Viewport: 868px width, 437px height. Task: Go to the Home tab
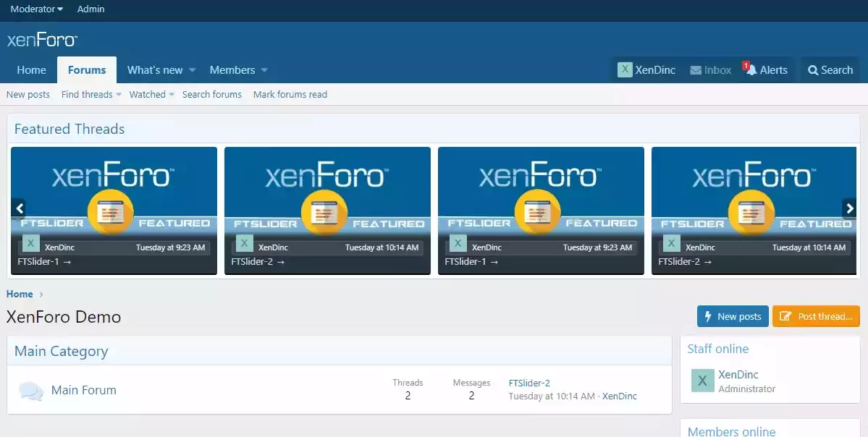[32, 70]
